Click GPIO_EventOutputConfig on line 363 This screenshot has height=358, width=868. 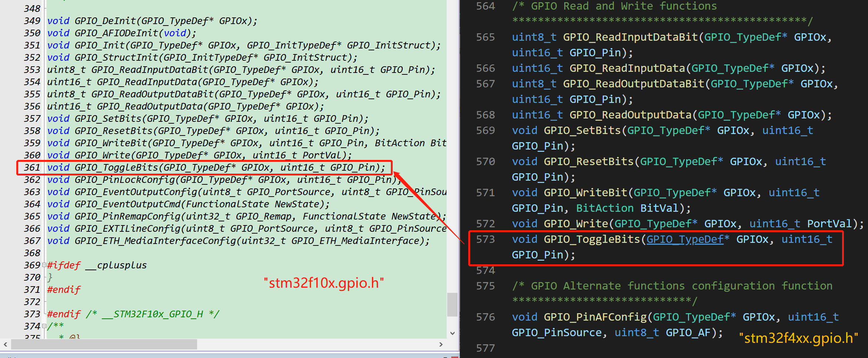click(x=136, y=192)
